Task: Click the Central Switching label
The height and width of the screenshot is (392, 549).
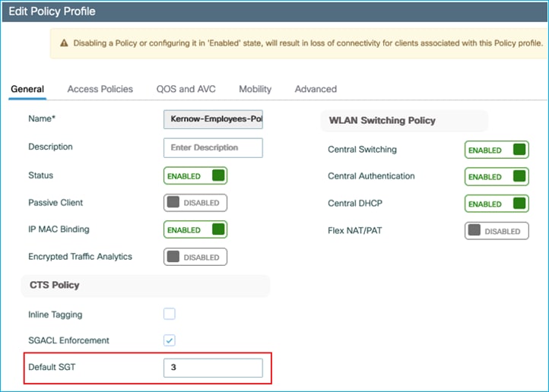Action: [362, 150]
